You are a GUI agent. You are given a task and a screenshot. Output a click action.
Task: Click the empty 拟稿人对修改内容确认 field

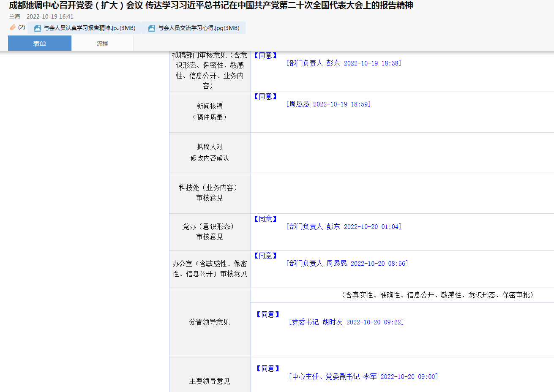401,152
